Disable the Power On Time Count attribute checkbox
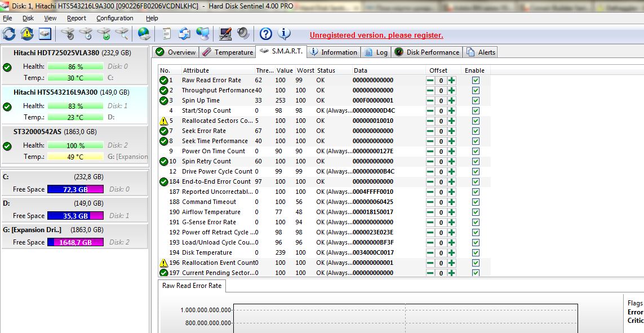644x333 pixels. [x=476, y=152]
